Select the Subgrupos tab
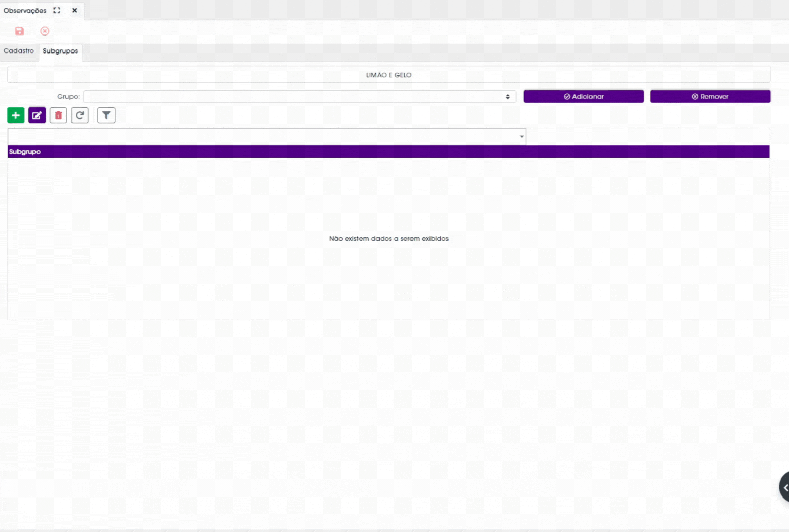 click(60, 51)
